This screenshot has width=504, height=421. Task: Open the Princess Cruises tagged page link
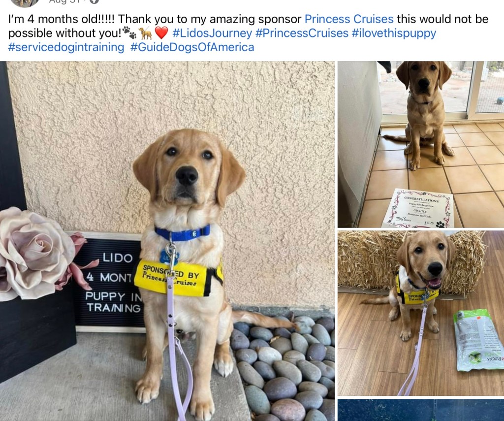coord(349,19)
